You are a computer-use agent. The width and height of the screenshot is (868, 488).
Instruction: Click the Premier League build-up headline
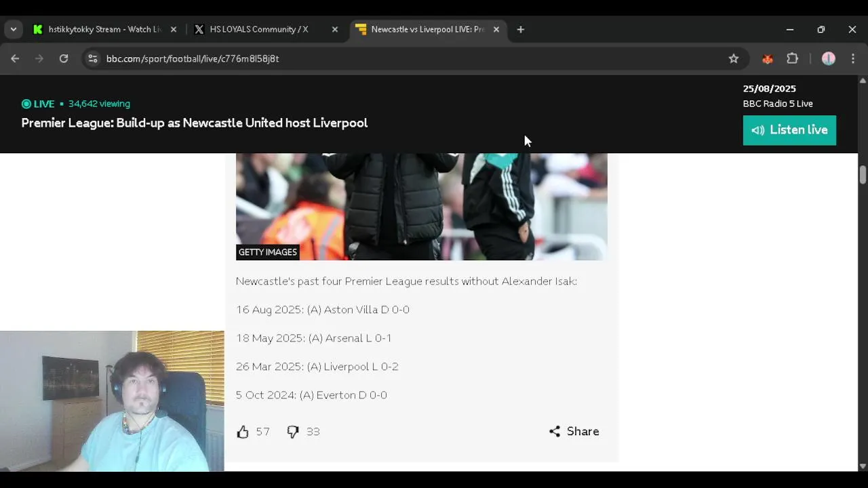(195, 123)
